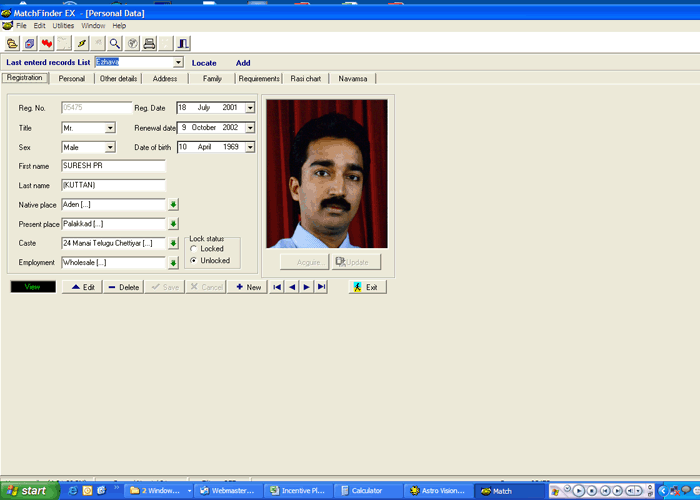
Task: Click the Edit record button
Action: coord(82,287)
